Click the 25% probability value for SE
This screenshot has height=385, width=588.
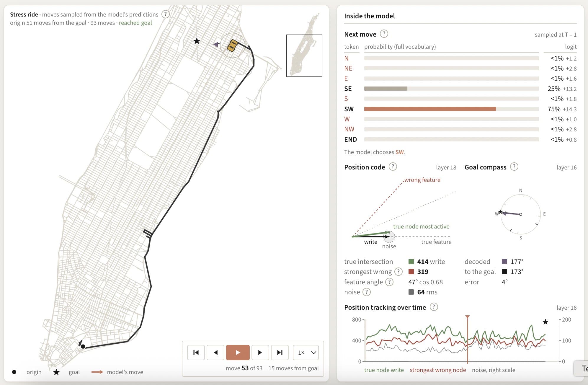(554, 89)
